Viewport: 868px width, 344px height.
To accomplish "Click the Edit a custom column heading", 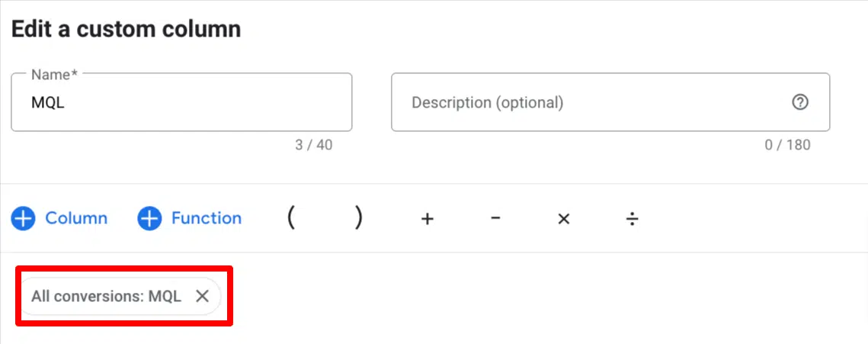I will [126, 30].
